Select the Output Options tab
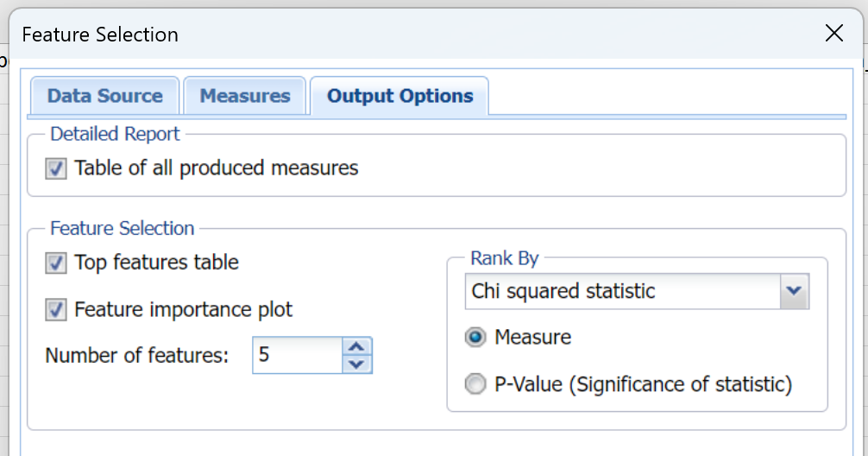The width and height of the screenshot is (868, 456). click(x=399, y=96)
